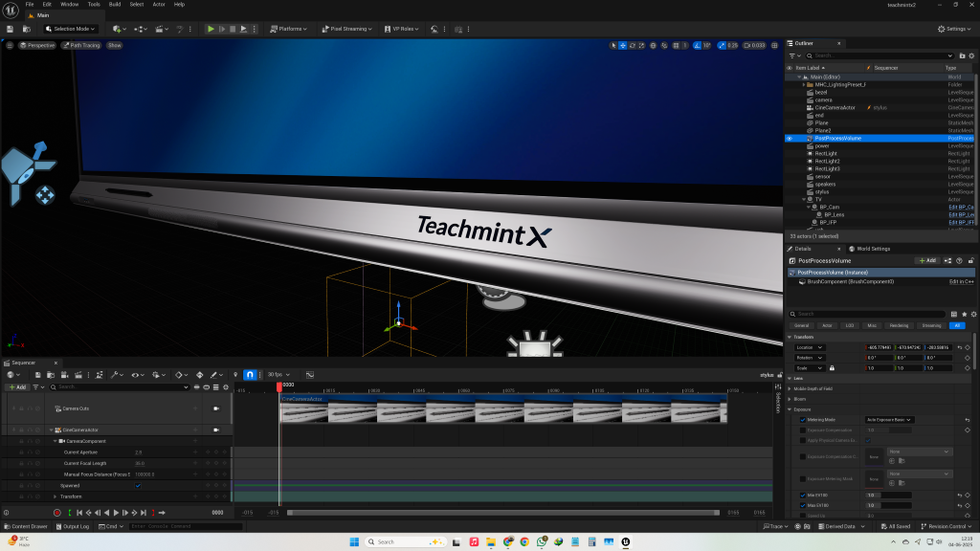Image resolution: width=980 pixels, height=551 pixels.
Task: Open the Output Log button
Action: click(x=73, y=527)
